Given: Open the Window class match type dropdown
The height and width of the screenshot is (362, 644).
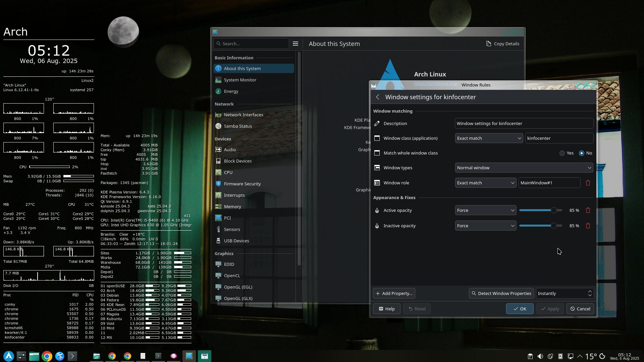Looking at the screenshot, I should pyautogui.click(x=489, y=138).
